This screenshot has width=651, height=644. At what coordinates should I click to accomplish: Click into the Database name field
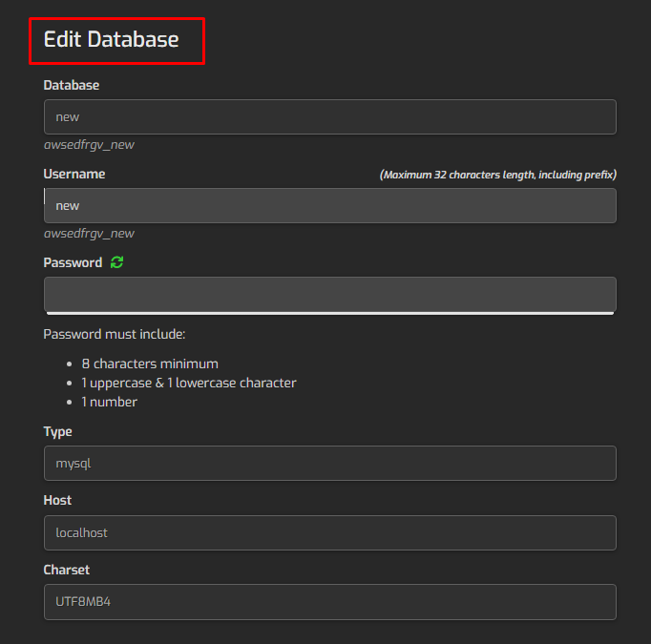(x=329, y=117)
